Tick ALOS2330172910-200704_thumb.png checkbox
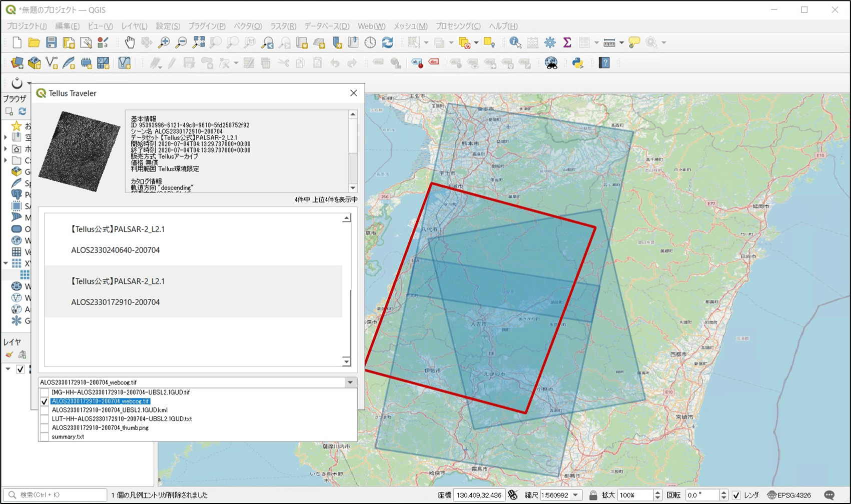Viewport: 851px width, 504px height. pos(45,428)
